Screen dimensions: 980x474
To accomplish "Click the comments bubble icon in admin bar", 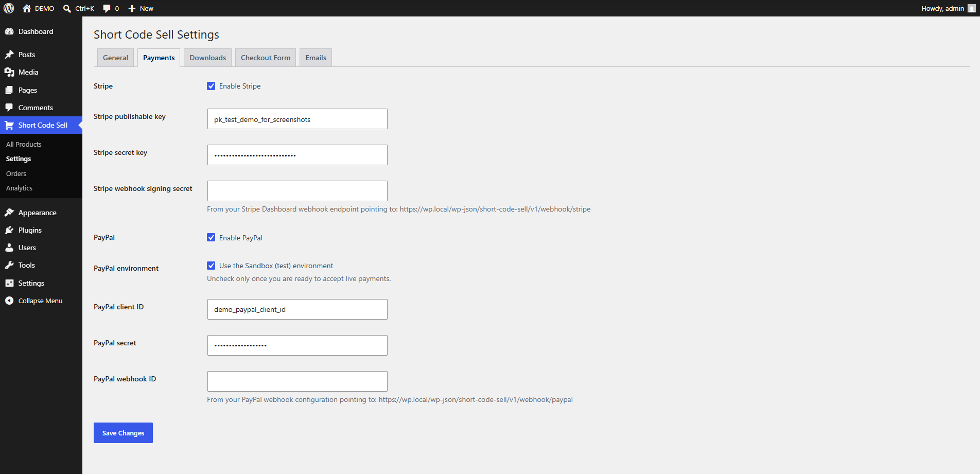I will 107,8.
